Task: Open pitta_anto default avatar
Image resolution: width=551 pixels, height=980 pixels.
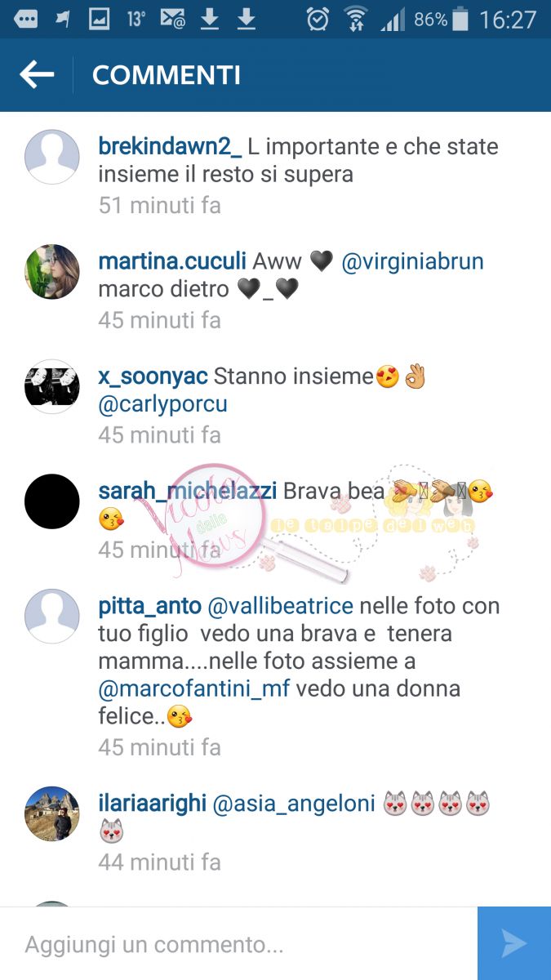Action: click(51, 617)
